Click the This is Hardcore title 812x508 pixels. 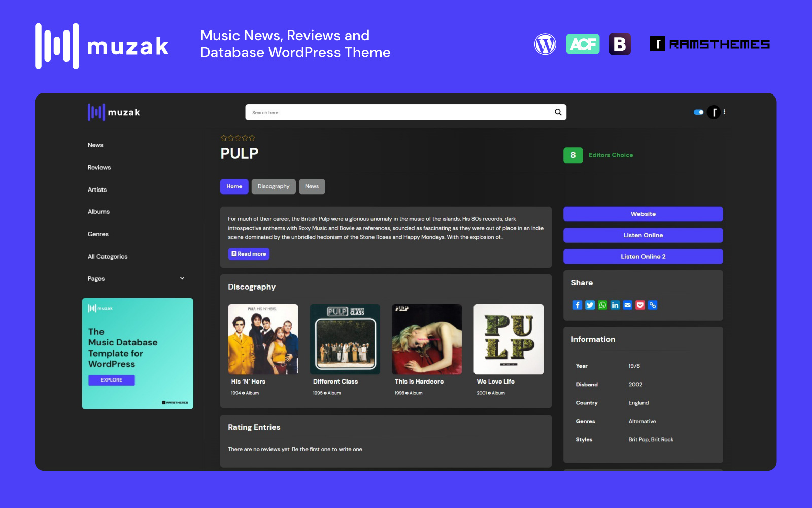419,382
